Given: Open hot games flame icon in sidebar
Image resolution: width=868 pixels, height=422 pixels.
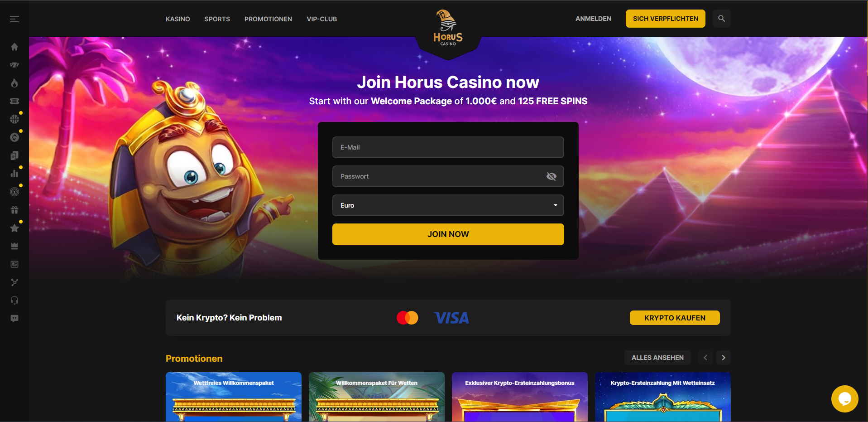Looking at the screenshot, I should 14,83.
